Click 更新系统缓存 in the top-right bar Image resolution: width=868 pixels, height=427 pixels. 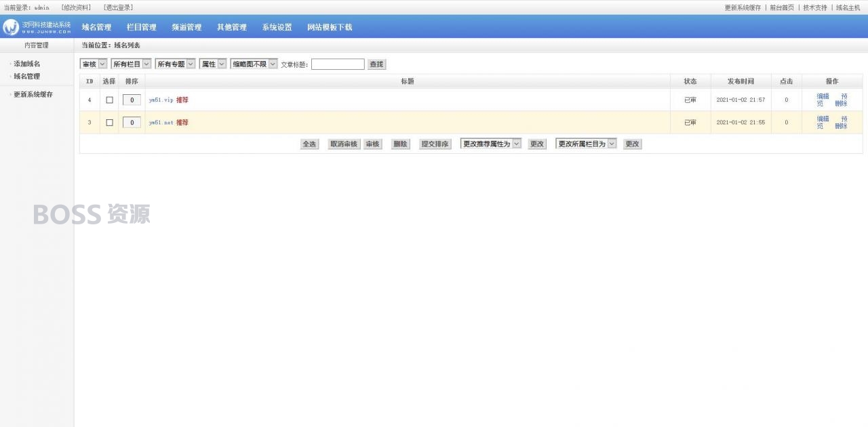point(743,7)
